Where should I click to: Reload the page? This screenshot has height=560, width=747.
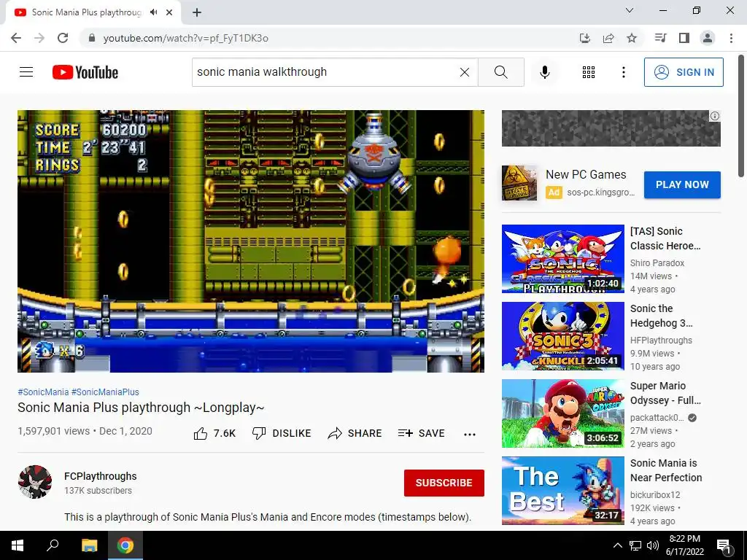click(63, 38)
